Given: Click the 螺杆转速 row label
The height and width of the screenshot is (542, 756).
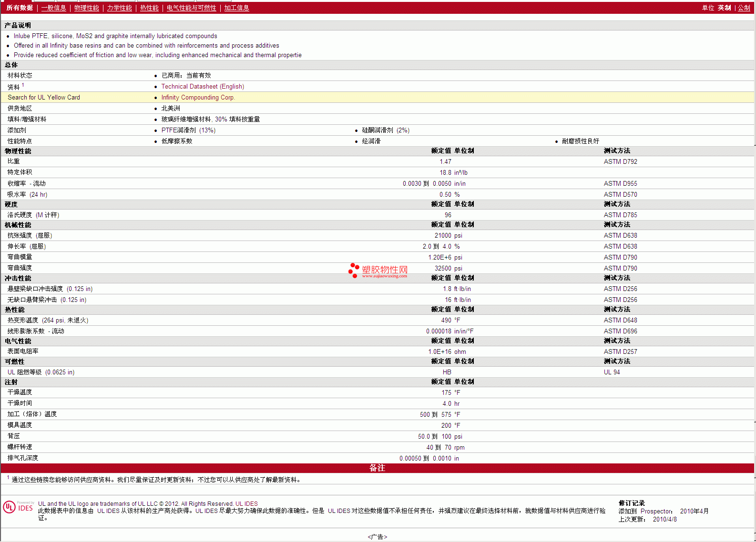Looking at the screenshot, I should (20, 447).
